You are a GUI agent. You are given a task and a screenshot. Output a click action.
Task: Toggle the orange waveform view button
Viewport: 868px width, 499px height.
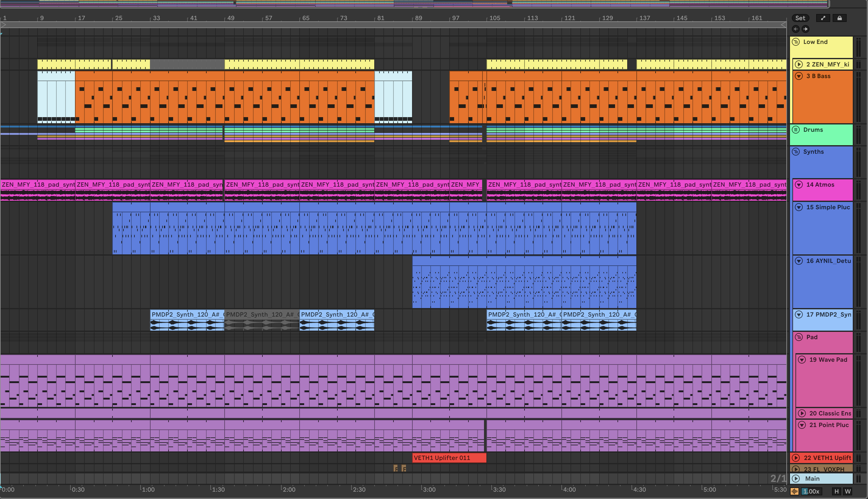(795, 491)
